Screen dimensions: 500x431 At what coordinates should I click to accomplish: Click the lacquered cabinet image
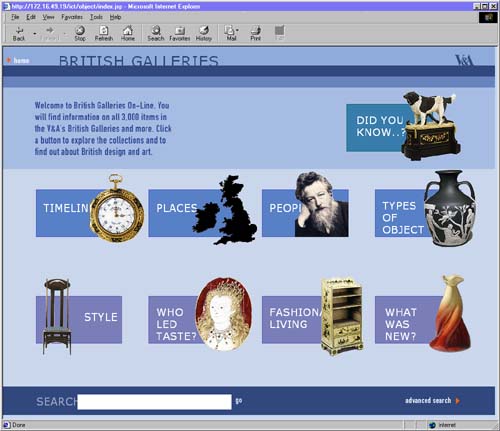(342, 316)
